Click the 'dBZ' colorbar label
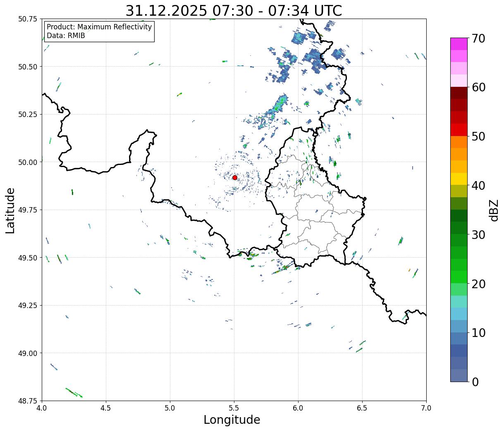Image resolution: width=504 pixels, height=430 pixels. (494, 210)
